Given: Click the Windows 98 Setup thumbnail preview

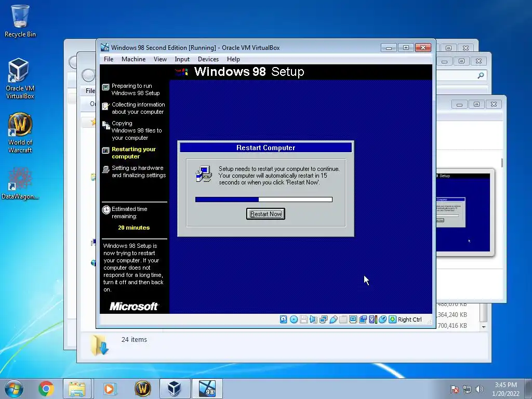Looking at the screenshot, I should point(463,213).
